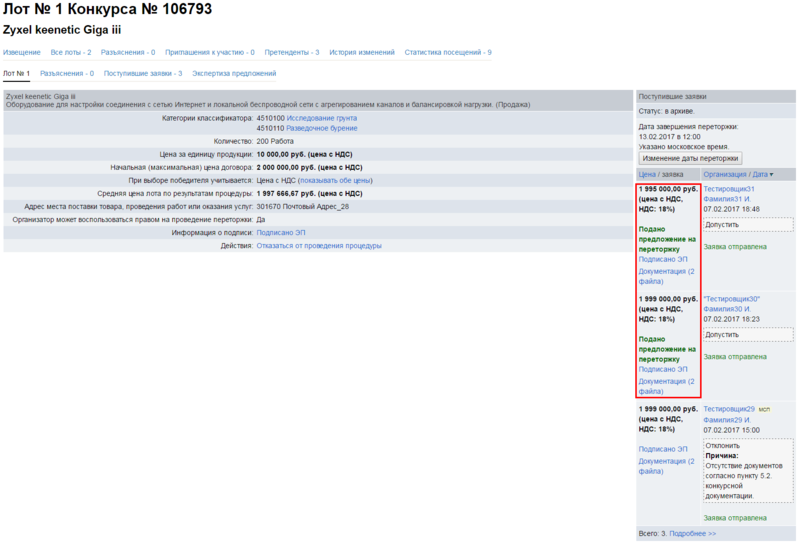The width and height of the screenshot is (800, 544).
Task: Click "Допустить" for Тестировщик31 bid
Action: click(723, 225)
